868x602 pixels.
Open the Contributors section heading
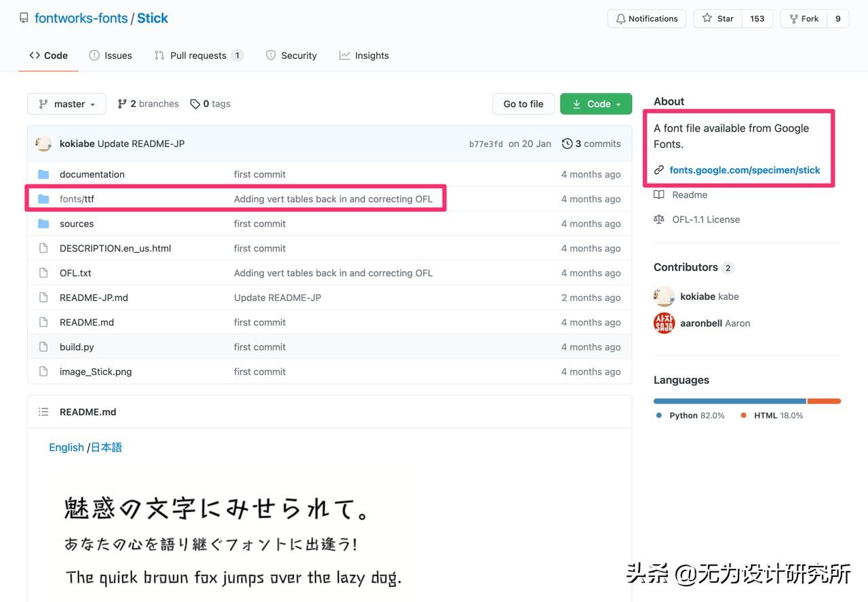click(686, 267)
